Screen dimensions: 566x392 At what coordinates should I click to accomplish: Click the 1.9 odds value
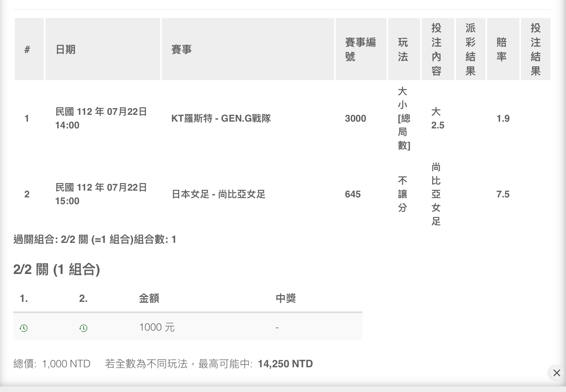503,118
